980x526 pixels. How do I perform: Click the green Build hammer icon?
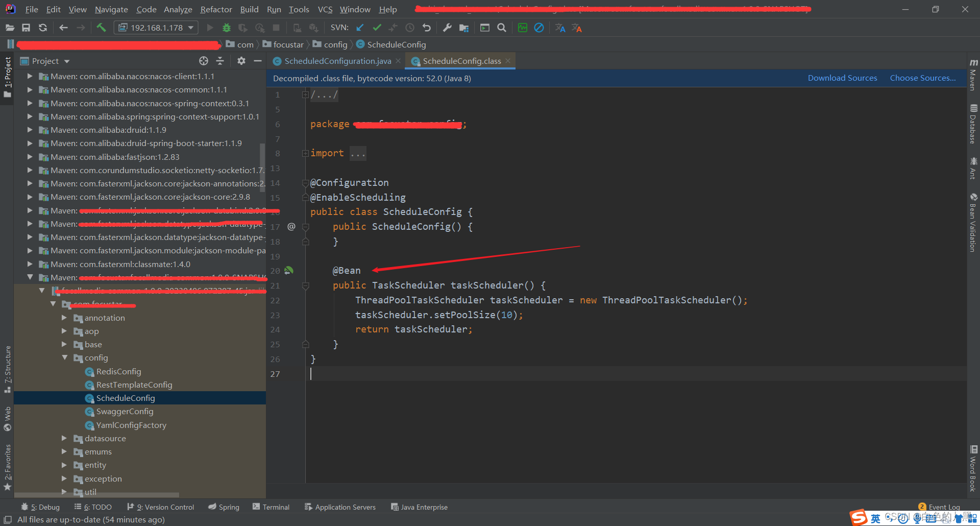click(101, 28)
